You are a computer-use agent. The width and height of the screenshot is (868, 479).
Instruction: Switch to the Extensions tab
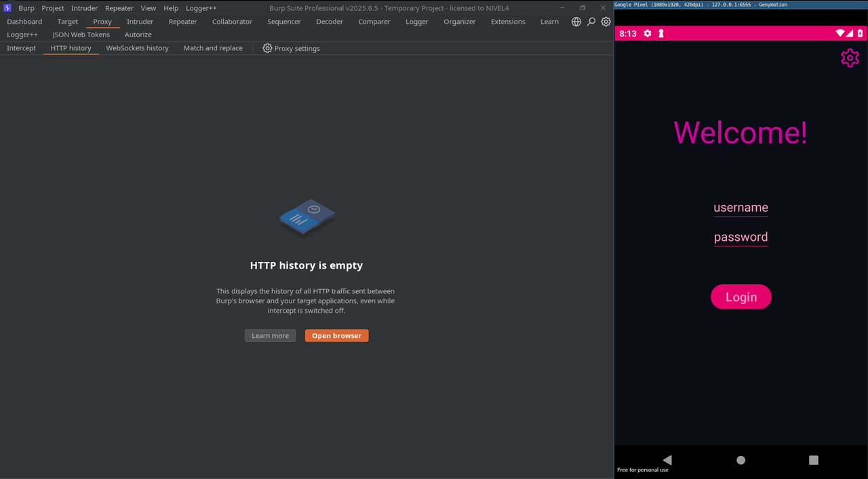click(508, 22)
